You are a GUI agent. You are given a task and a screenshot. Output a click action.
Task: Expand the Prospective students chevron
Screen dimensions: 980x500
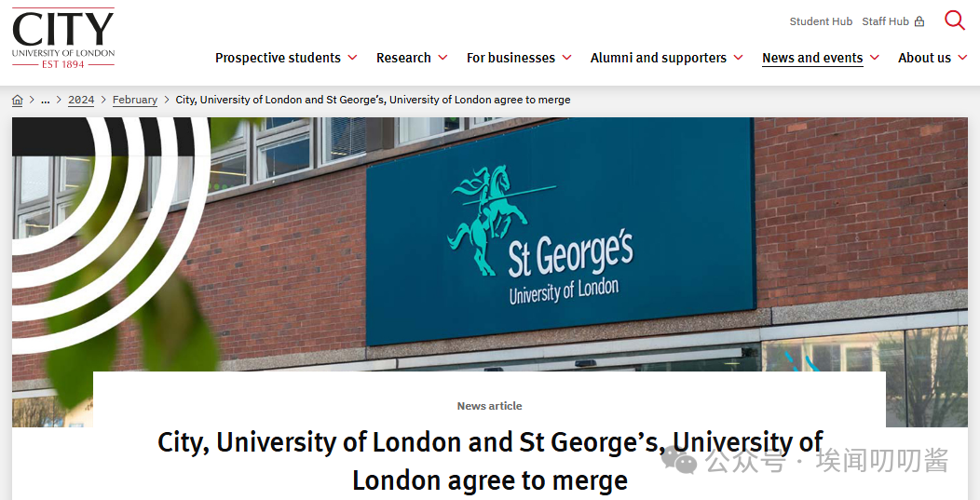352,58
